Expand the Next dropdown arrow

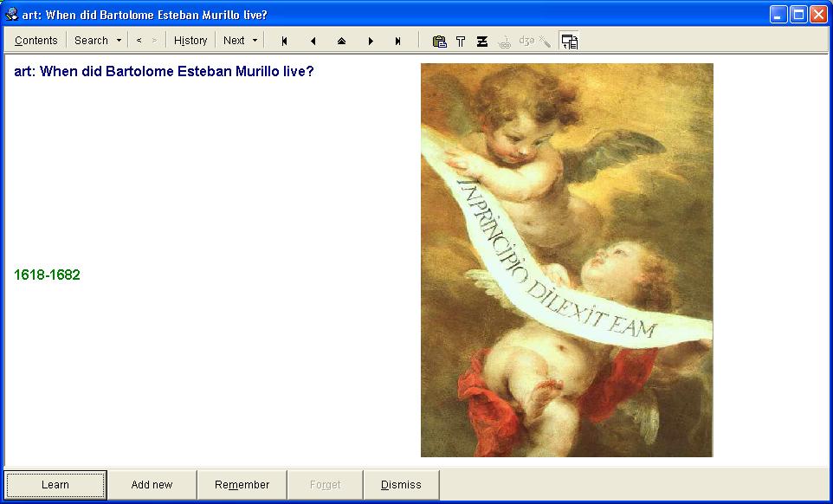pyautogui.click(x=255, y=41)
